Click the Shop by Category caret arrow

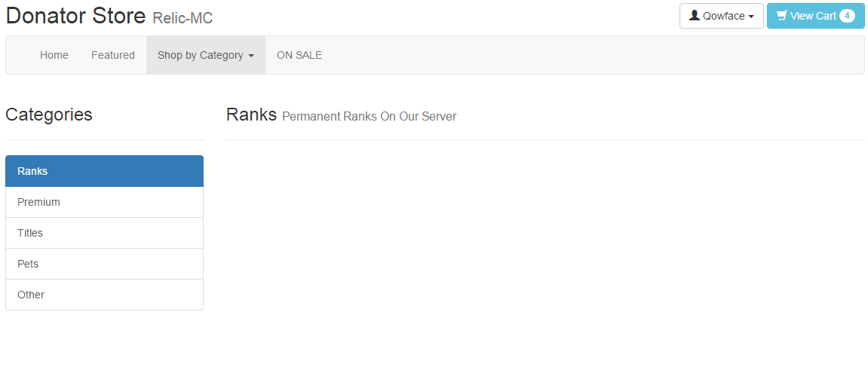251,56
